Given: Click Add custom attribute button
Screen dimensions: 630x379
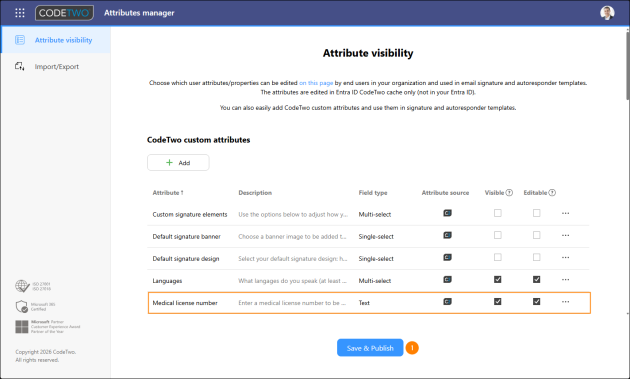Looking at the screenshot, I should click(x=178, y=162).
